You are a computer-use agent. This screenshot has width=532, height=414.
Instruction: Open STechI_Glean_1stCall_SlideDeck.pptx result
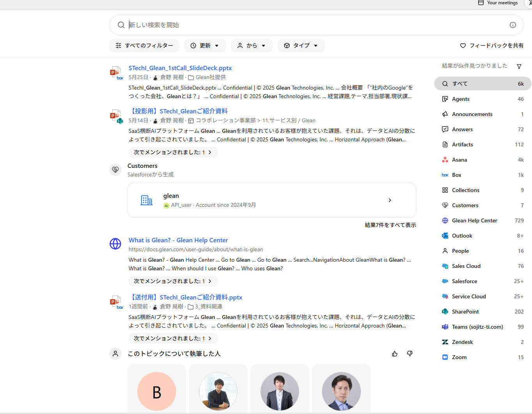pyautogui.click(x=180, y=68)
